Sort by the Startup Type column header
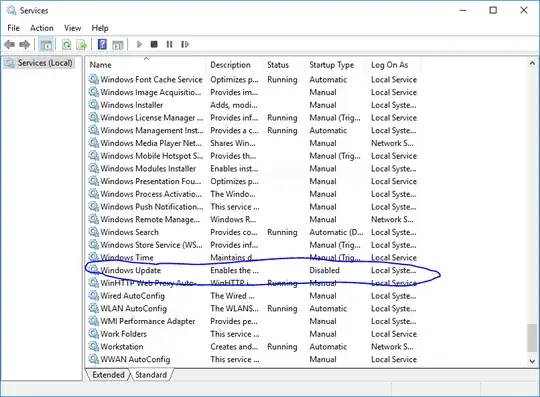This screenshot has height=397, width=540. (336, 65)
